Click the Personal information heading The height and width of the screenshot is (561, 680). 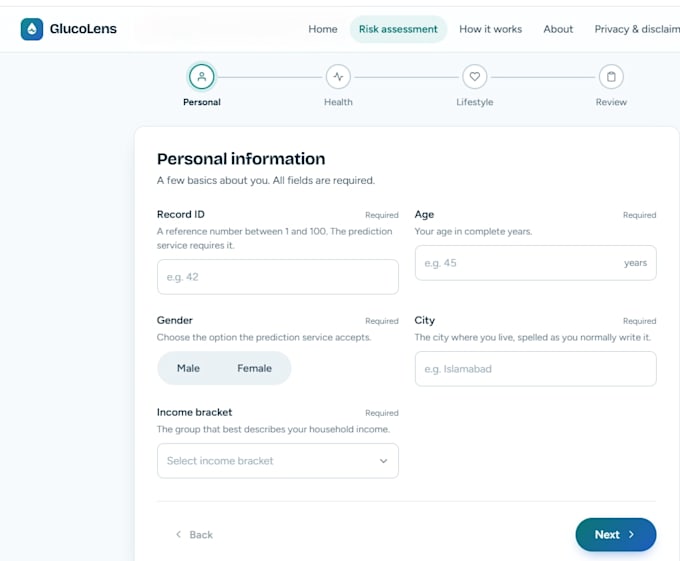[241, 159]
